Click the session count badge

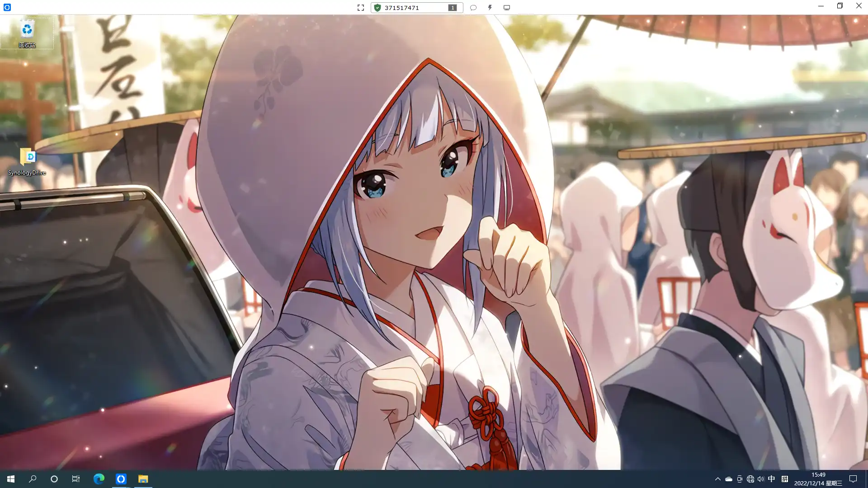point(453,8)
